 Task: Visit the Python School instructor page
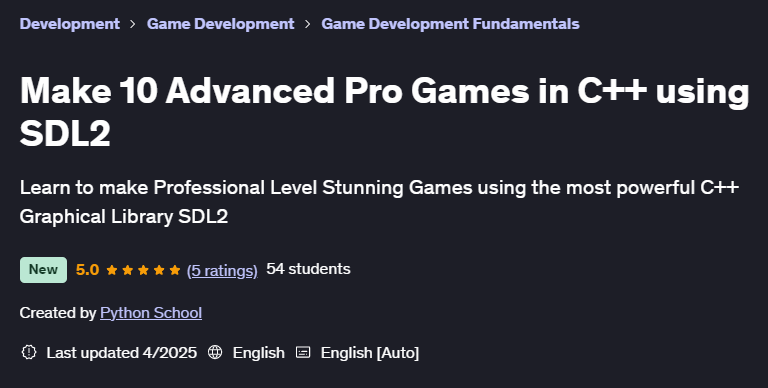point(151,313)
